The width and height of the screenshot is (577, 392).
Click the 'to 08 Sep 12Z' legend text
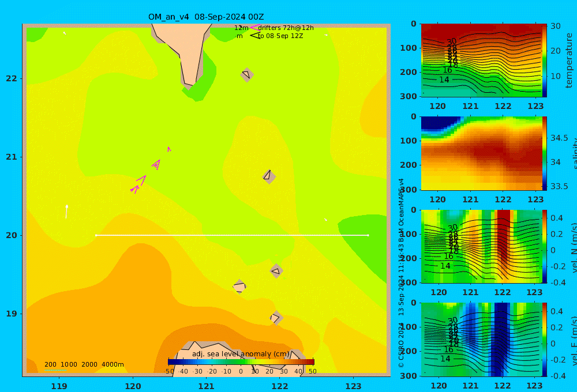click(x=280, y=36)
